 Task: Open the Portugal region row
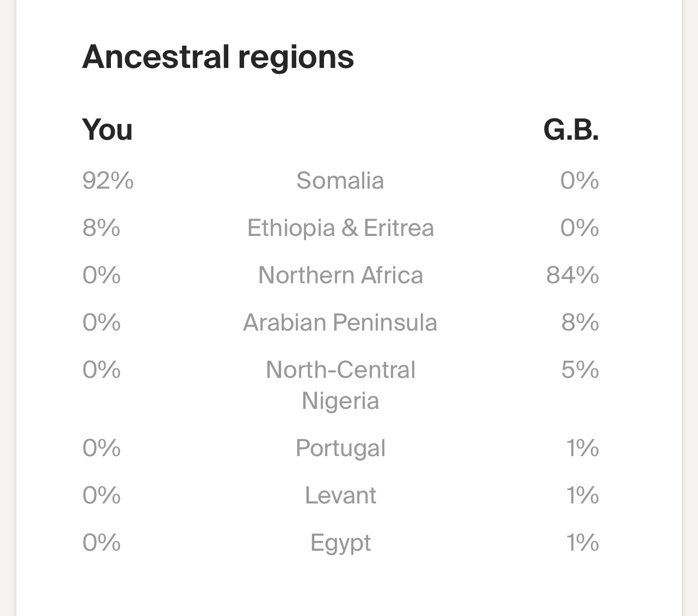pos(340,449)
